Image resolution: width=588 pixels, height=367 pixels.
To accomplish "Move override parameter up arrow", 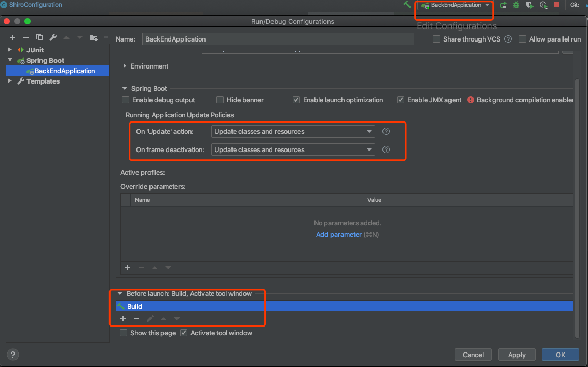I will (155, 267).
